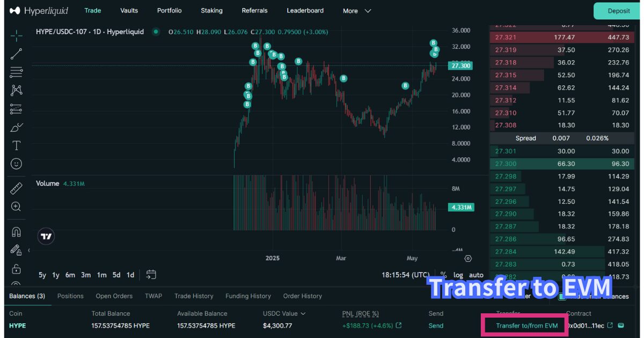
Task: Click contract address 0x0d01...11ec
Action: [586, 326]
